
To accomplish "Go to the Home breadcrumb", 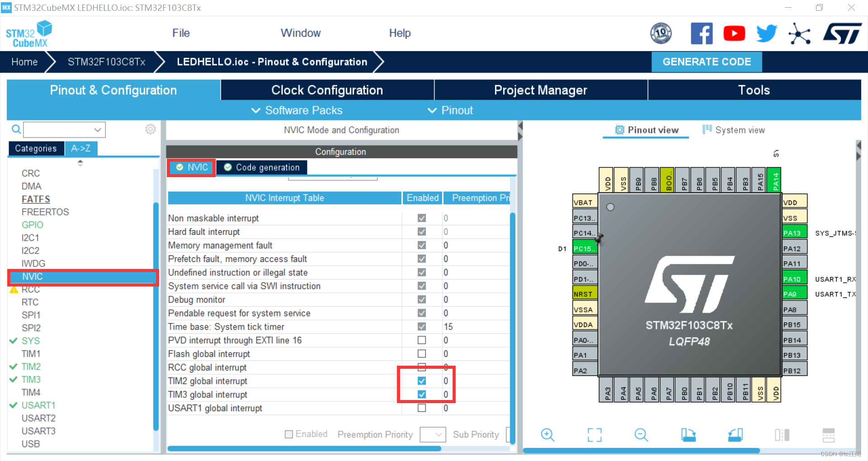I will click(24, 62).
